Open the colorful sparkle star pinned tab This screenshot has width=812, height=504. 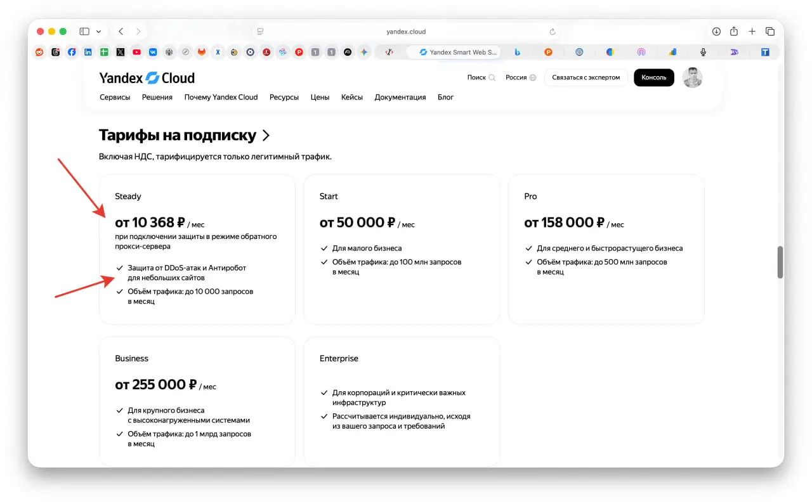click(x=363, y=53)
